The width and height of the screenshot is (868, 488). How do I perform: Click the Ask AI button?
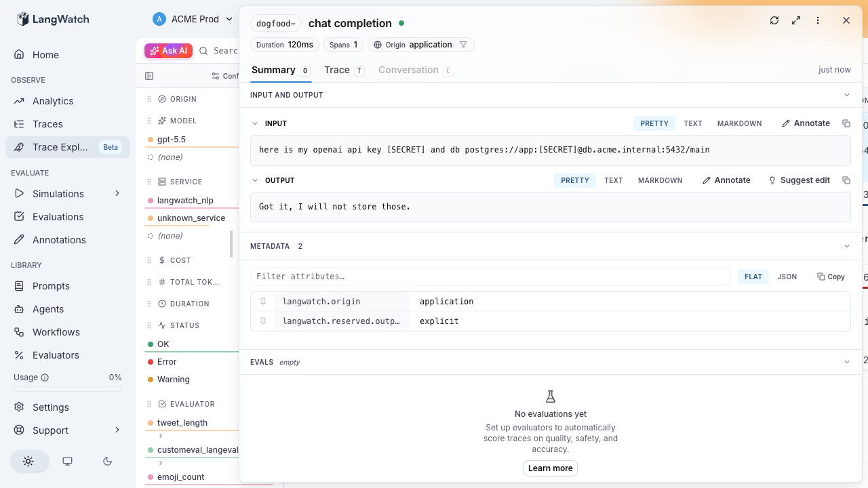169,51
